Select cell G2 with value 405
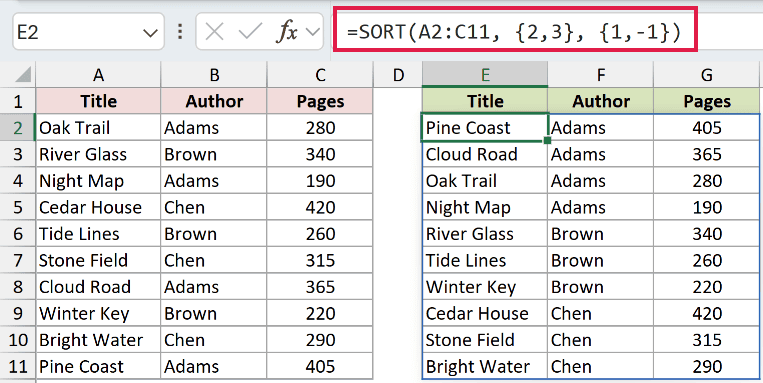The image size is (763, 383). tap(707, 128)
